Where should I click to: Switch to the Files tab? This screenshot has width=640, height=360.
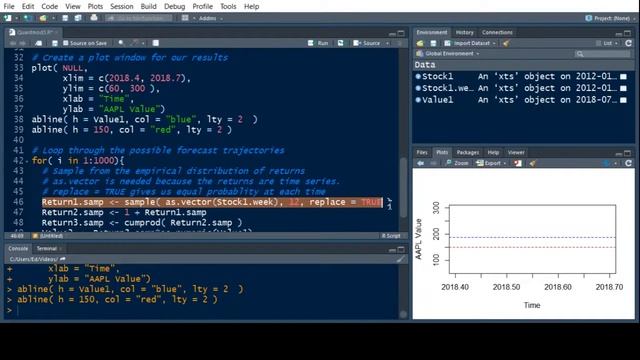tap(422, 152)
